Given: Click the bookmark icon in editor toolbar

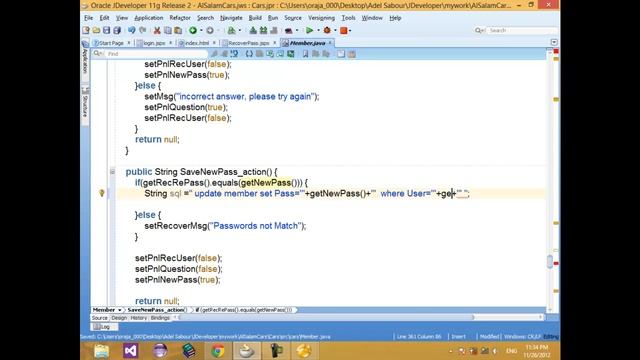Looking at the screenshot, I should (x=305, y=54).
